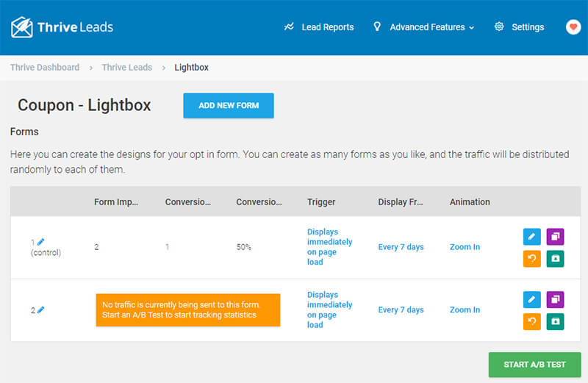Edit Every 7 days for form 2

401,309
